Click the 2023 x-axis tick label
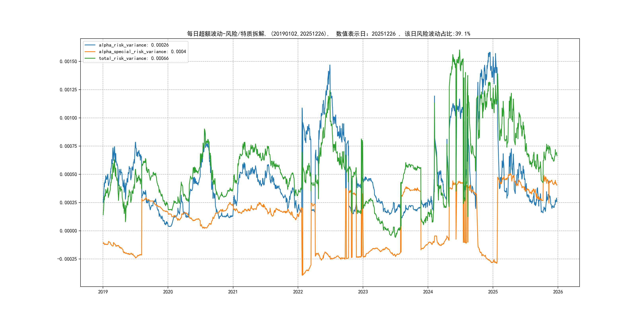Screen dimensions: 644x322 (363, 292)
